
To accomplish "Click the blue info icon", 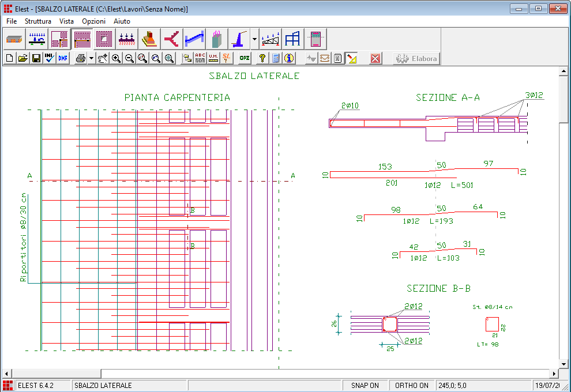I will 289,58.
